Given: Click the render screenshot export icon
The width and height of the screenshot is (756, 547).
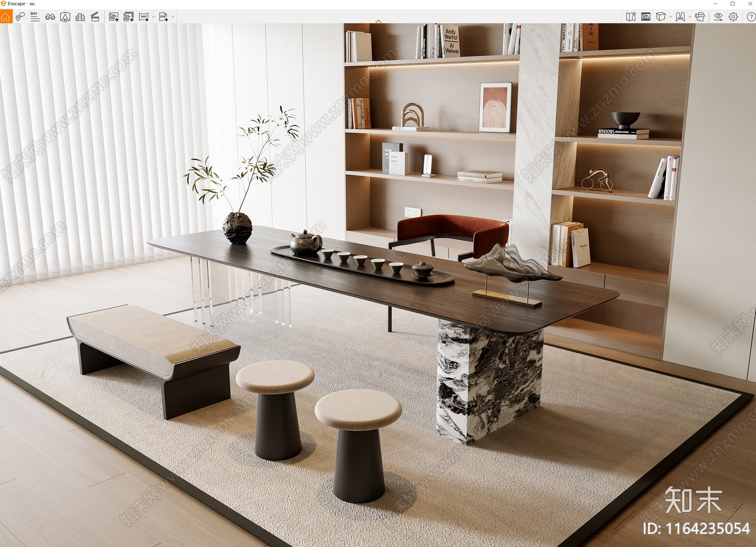Looking at the screenshot, I should point(113,17).
